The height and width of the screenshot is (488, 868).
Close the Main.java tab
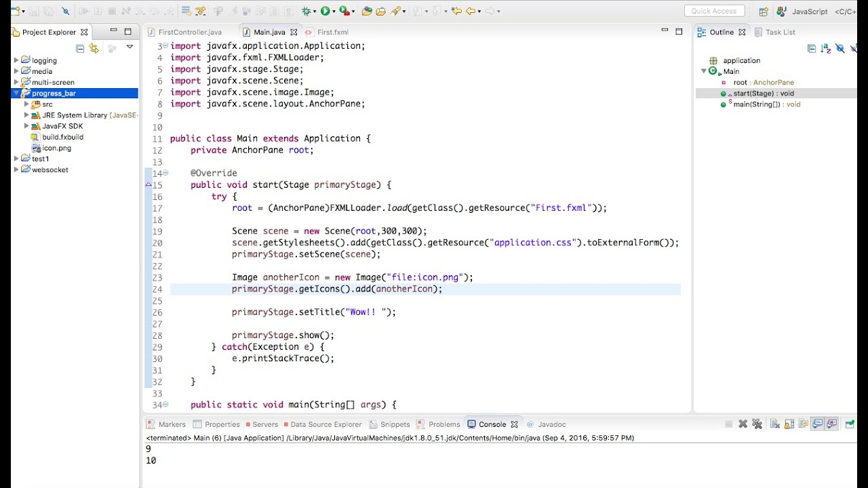(294, 32)
